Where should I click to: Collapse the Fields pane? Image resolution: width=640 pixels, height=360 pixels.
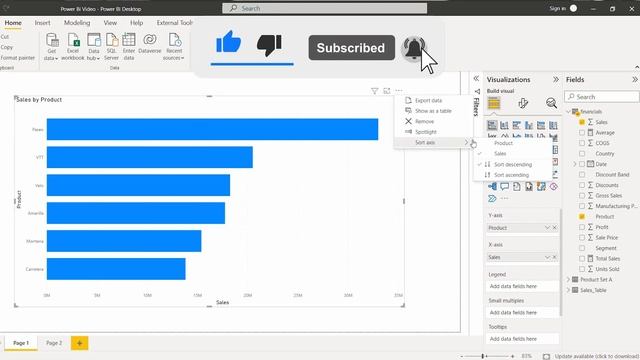635,80
